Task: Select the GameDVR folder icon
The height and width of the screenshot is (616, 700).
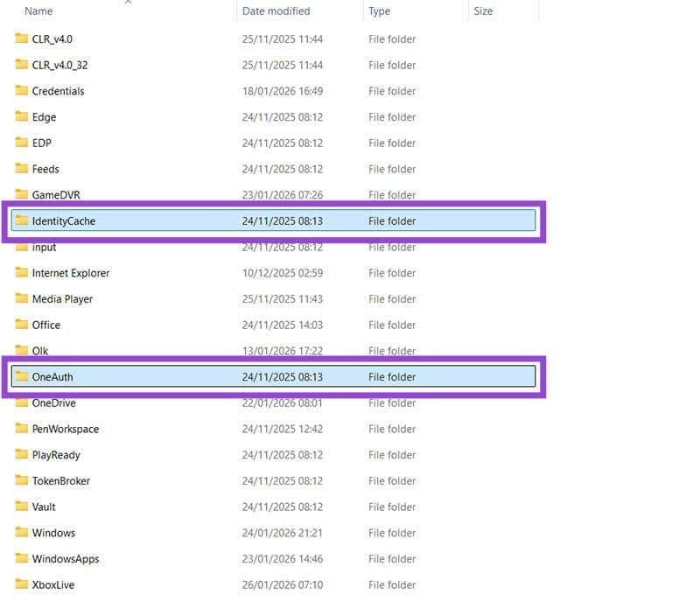Action: point(22,194)
